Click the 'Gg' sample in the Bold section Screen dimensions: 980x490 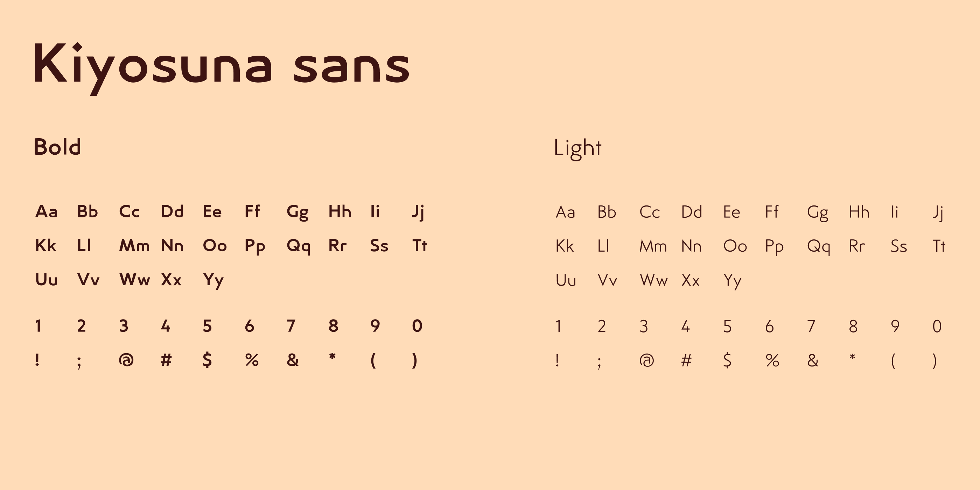coord(297,212)
